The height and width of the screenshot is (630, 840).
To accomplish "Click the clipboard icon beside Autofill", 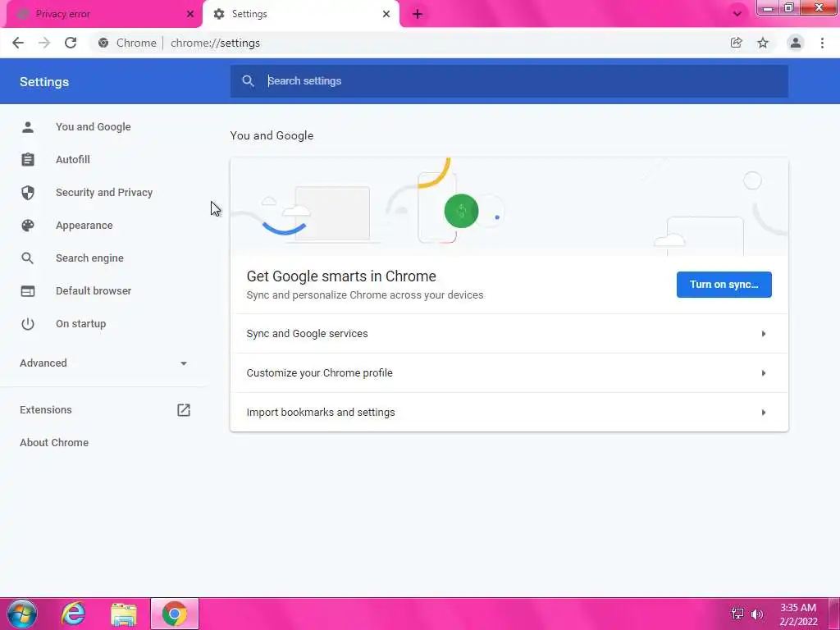I will coord(28,160).
